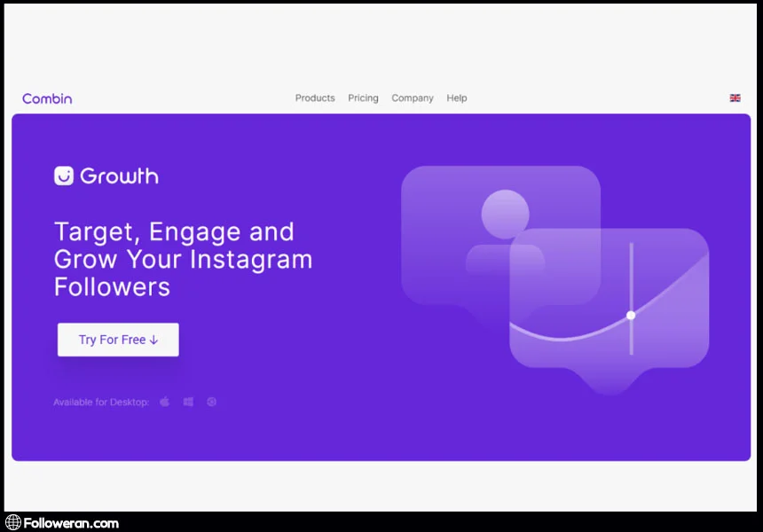
Task: Click the Growth smiley face icon
Action: click(x=64, y=176)
